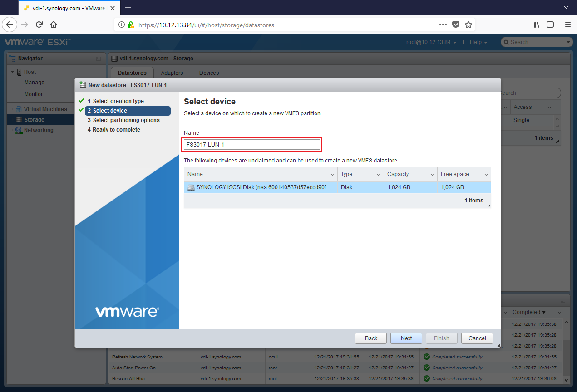Open the browser Library icon

pyautogui.click(x=536, y=24)
